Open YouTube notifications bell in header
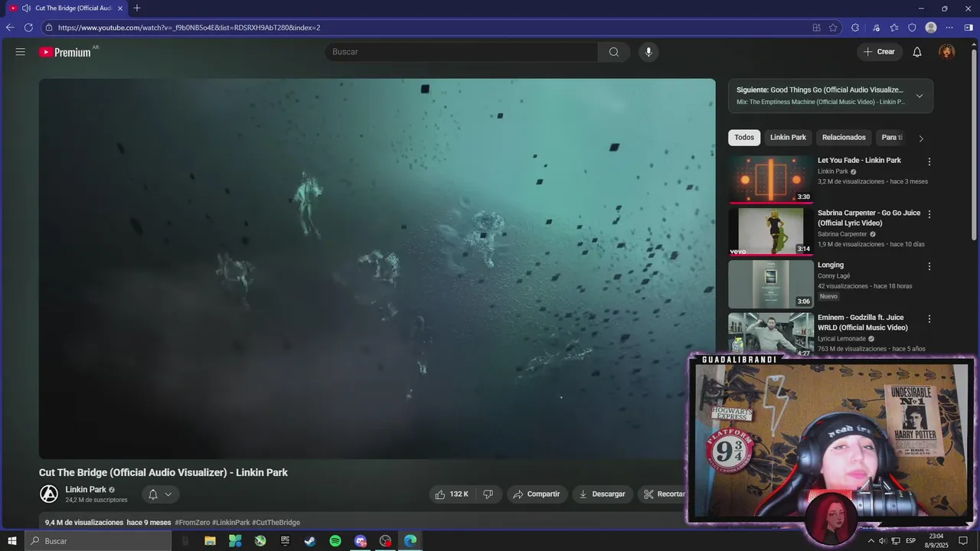The height and width of the screenshot is (551, 980). click(917, 52)
